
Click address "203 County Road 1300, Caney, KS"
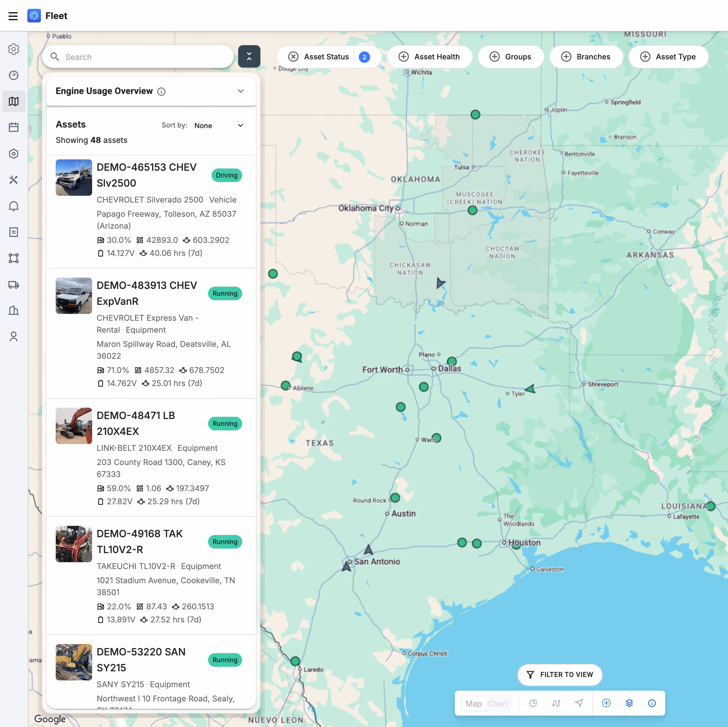click(161, 462)
